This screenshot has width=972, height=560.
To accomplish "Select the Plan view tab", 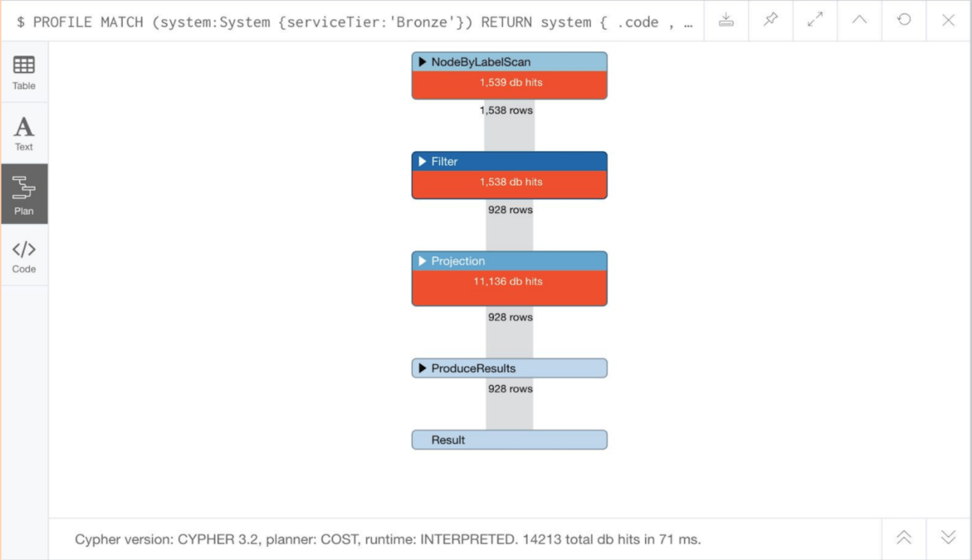I will pos(24,195).
